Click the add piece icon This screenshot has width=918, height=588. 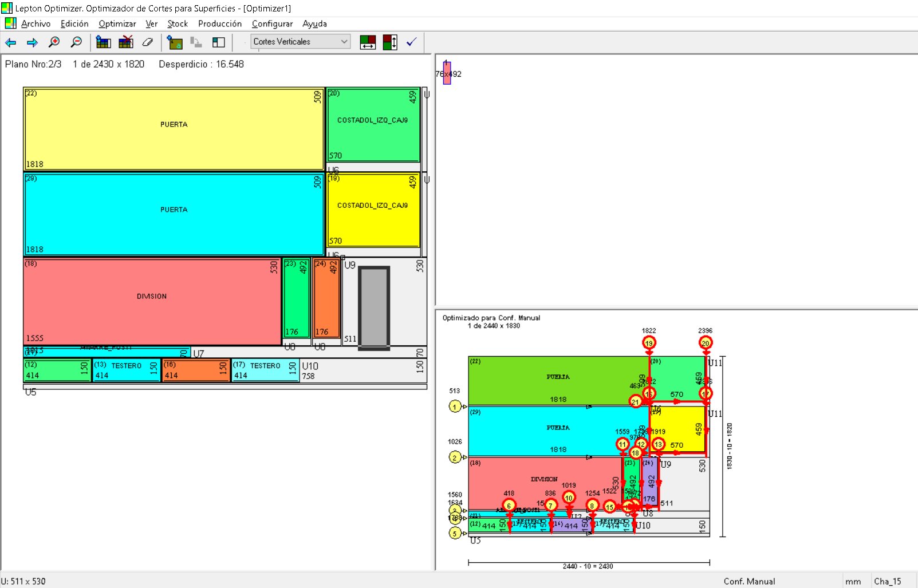[x=175, y=42]
